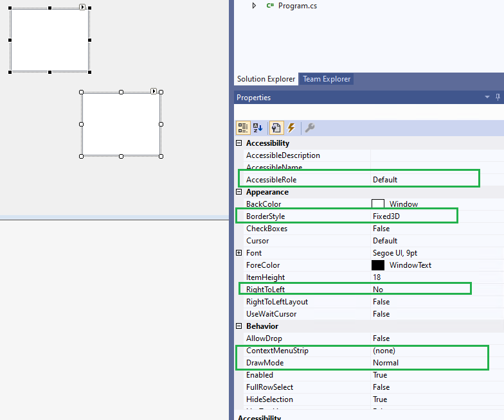Switch to the Solution Explorer tab
The height and width of the screenshot is (420, 504).
pos(266,79)
